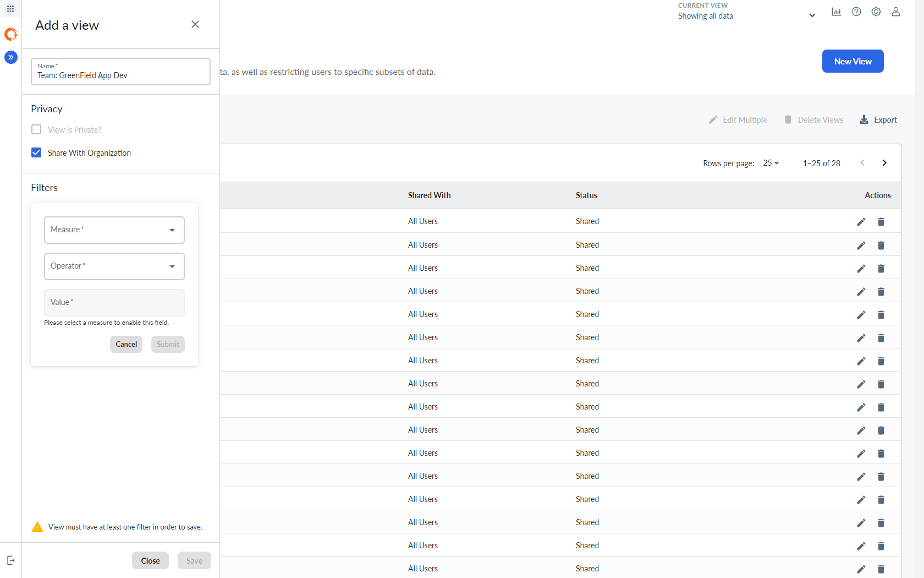This screenshot has height=578, width=924.
Task: Click the orange app logo in the sidebar
Action: tap(11, 34)
